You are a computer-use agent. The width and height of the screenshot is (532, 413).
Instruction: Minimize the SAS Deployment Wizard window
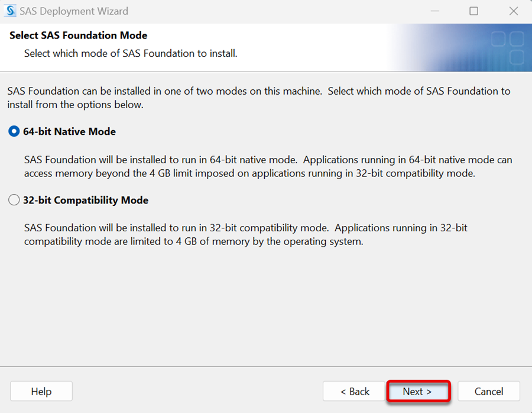(435, 11)
